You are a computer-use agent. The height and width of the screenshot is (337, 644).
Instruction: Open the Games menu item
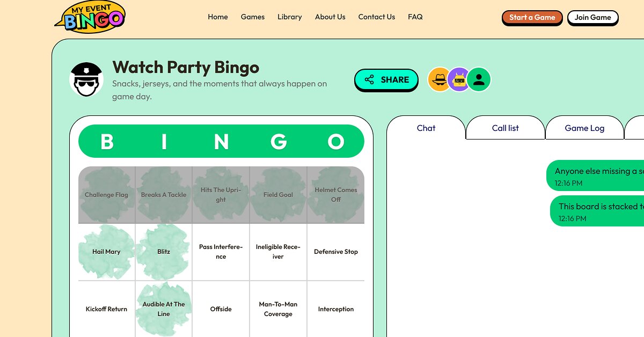pos(253,17)
